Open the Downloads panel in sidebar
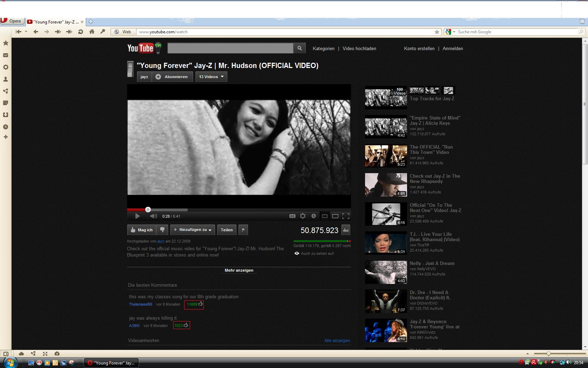This screenshot has height=368, width=588. [x=6, y=115]
